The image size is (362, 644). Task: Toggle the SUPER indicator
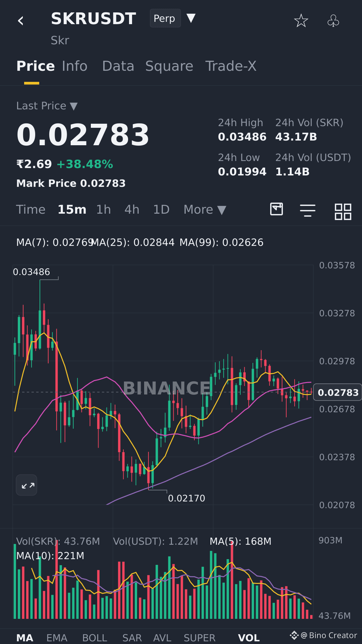[x=199, y=638]
